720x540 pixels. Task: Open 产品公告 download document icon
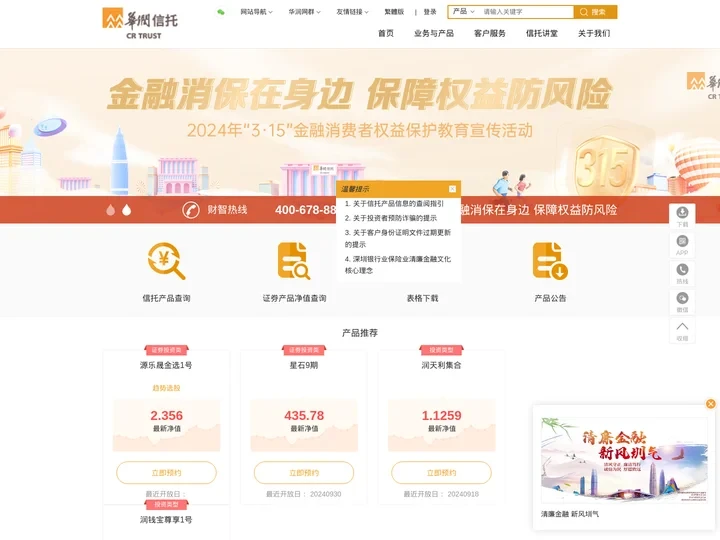pos(550,261)
